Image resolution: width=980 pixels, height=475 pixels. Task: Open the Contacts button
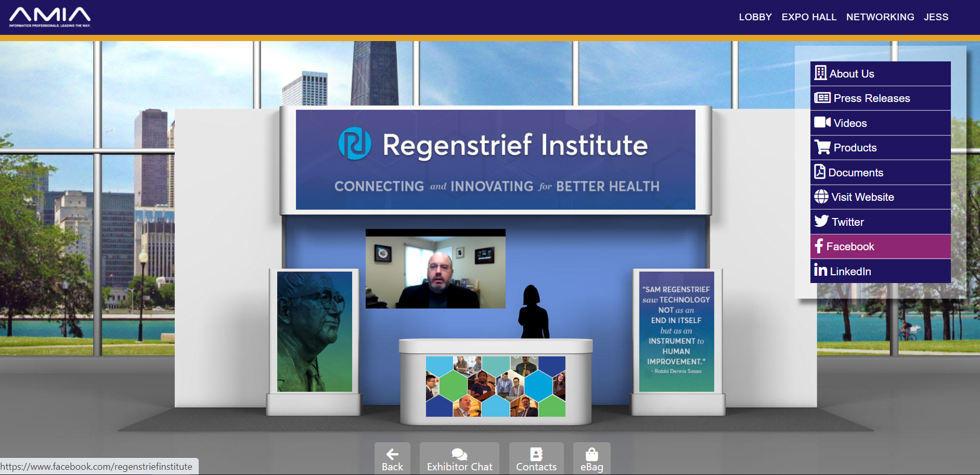pos(536,458)
